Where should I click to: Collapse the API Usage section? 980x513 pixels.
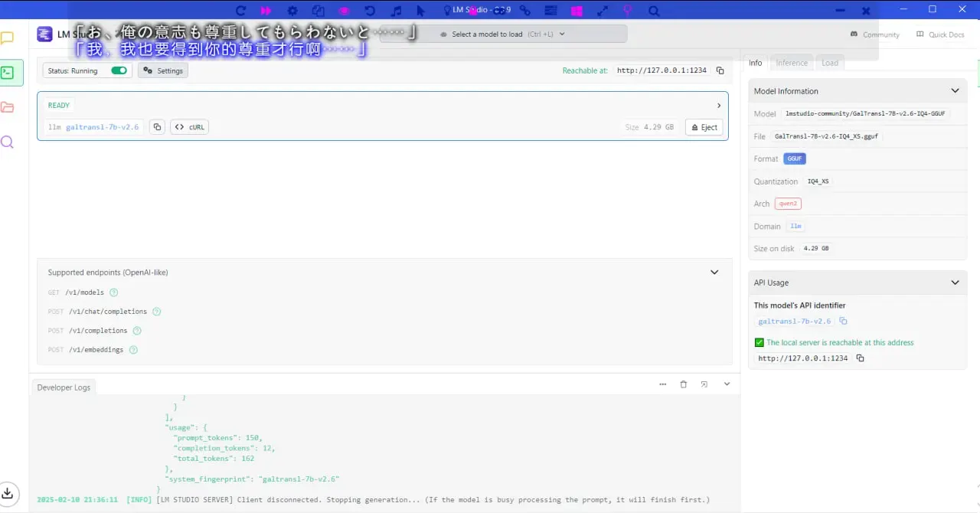tap(955, 283)
